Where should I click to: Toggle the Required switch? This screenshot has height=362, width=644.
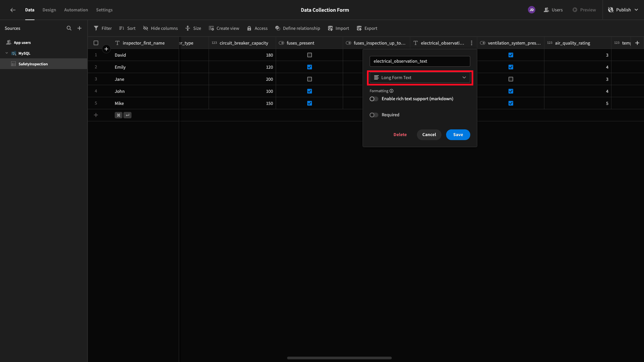pos(374,115)
